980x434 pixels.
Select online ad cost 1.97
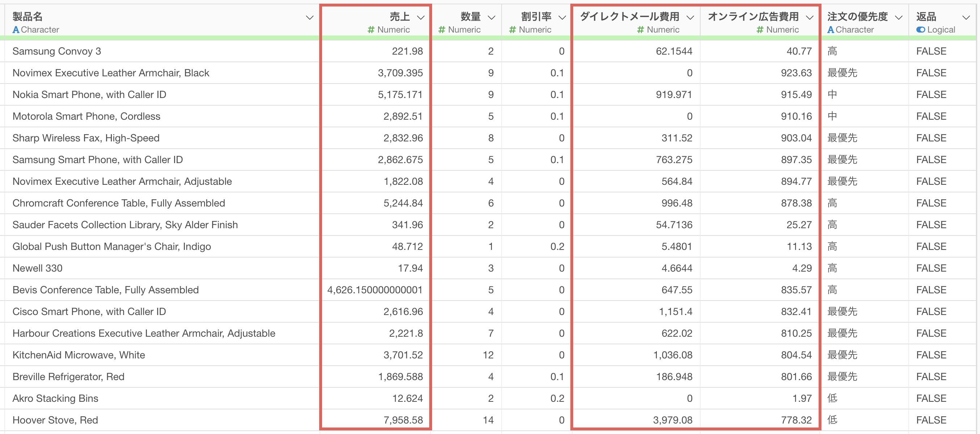pyautogui.click(x=802, y=398)
